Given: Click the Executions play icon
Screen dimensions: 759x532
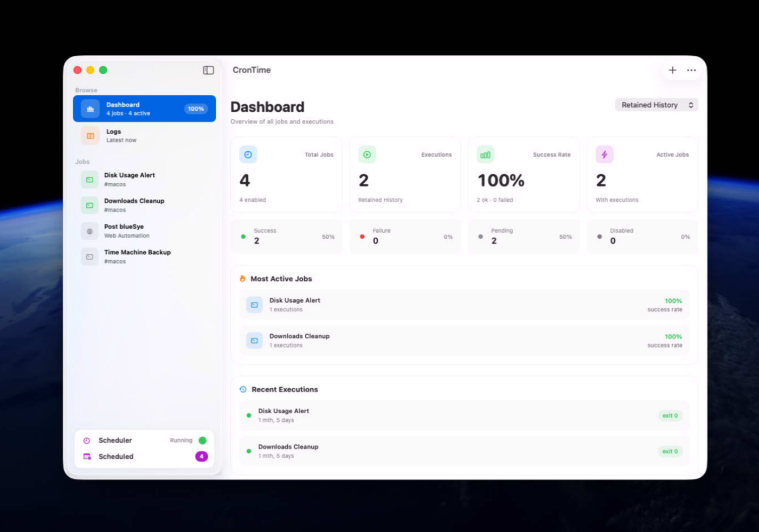Looking at the screenshot, I should (x=367, y=155).
